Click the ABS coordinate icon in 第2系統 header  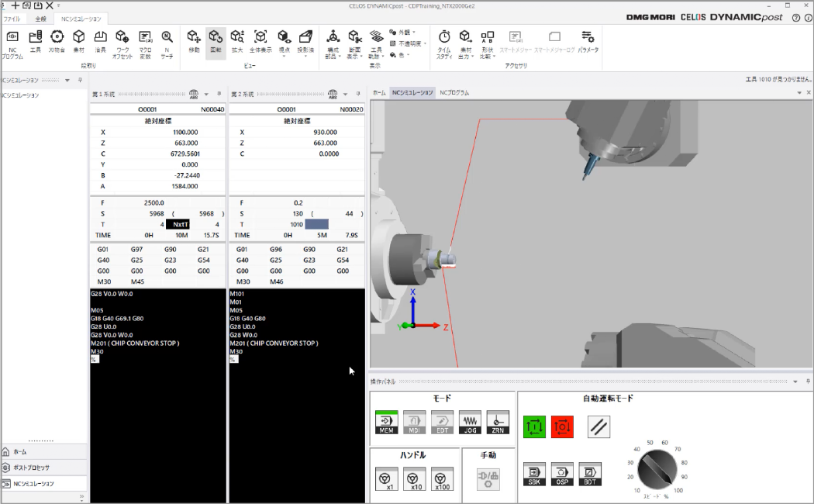[333, 94]
